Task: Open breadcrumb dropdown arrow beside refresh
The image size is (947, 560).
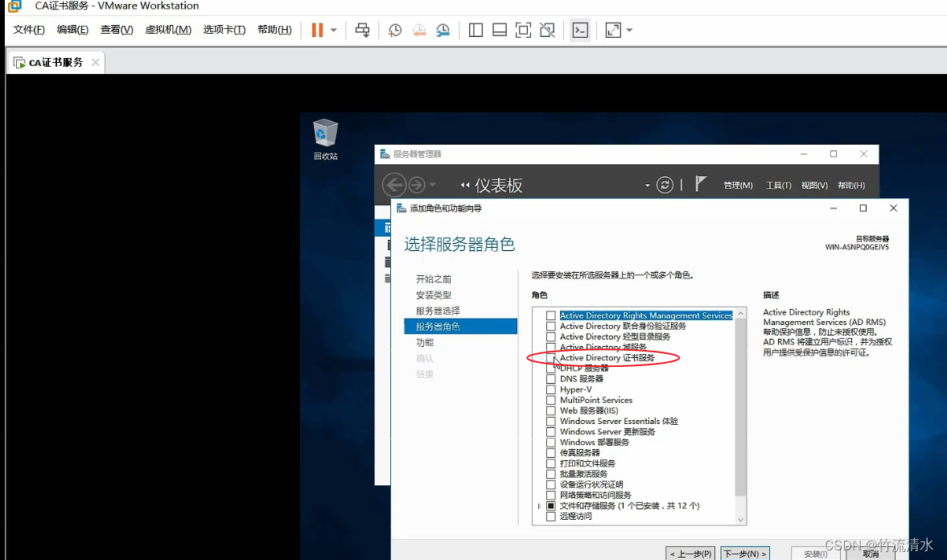Action: point(647,185)
